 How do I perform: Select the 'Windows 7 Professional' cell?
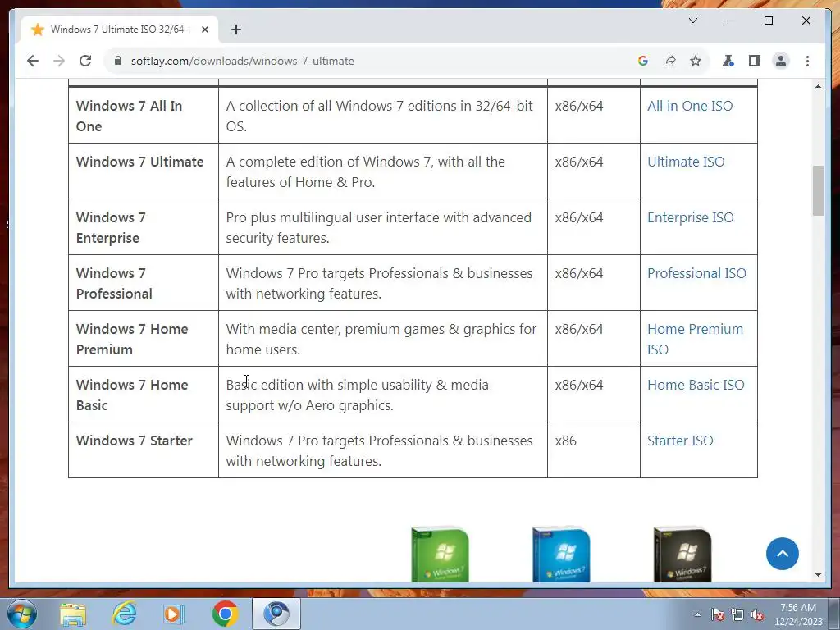(144, 283)
